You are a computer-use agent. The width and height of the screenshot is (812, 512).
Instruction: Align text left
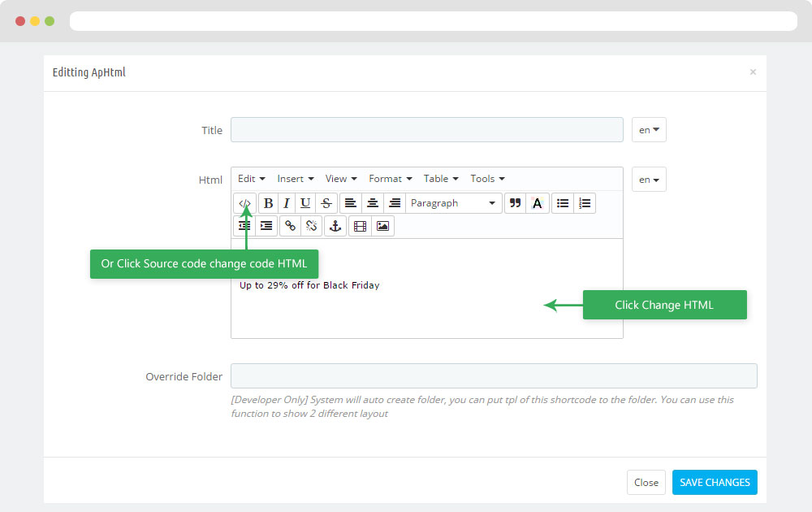pyautogui.click(x=351, y=203)
